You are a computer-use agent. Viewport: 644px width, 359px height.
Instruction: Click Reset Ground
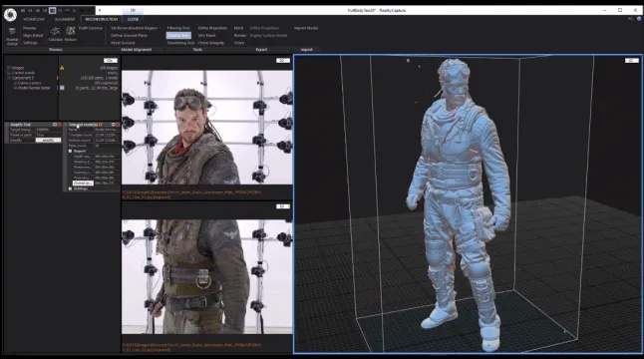(x=123, y=43)
